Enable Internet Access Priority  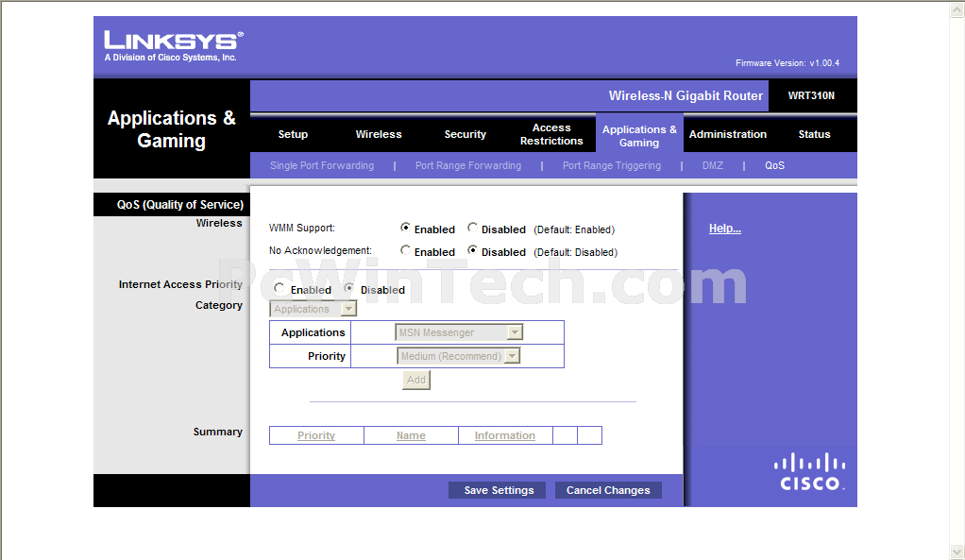coord(279,288)
